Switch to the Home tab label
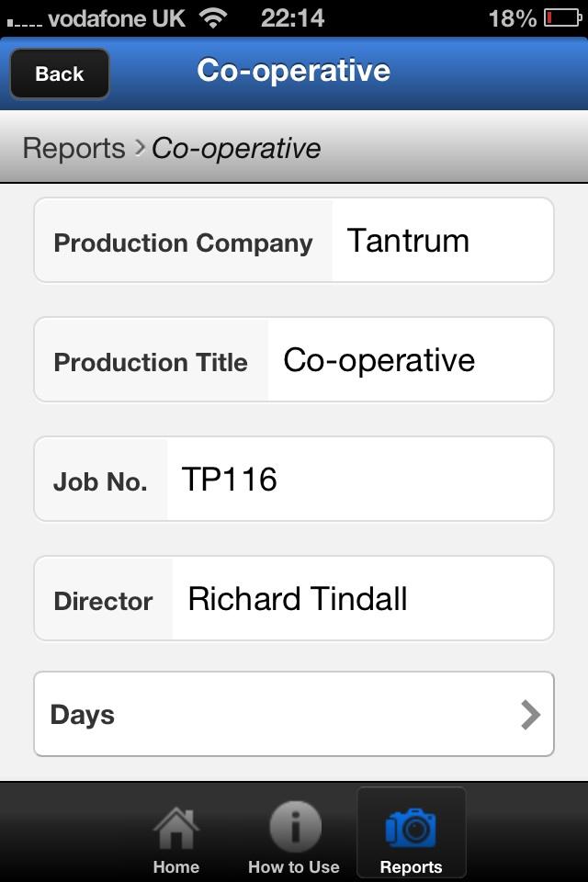 click(175, 866)
